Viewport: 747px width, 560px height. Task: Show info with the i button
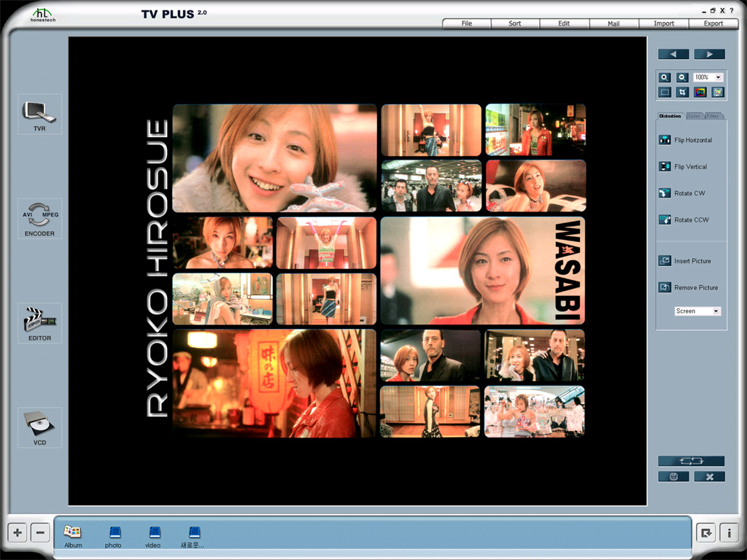click(x=729, y=533)
